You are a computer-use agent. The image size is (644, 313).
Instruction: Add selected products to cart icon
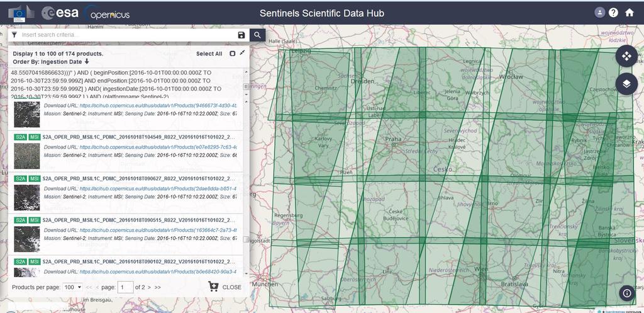coord(213,287)
